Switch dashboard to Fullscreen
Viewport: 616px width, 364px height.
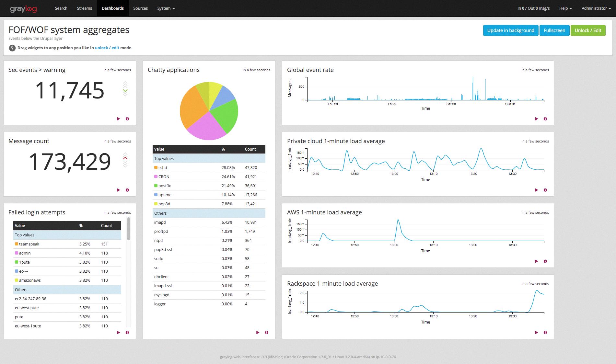click(x=554, y=30)
